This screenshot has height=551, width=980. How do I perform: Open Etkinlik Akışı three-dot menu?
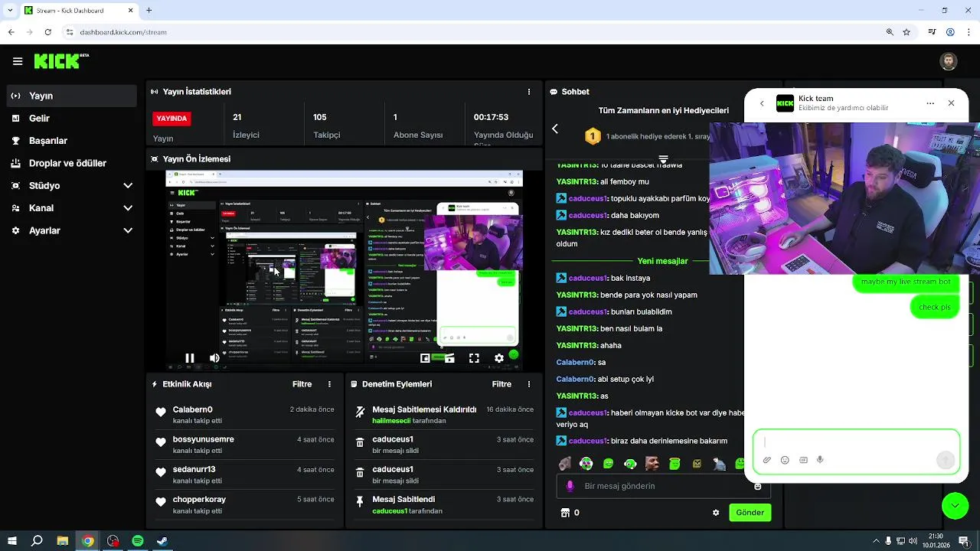coord(329,384)
